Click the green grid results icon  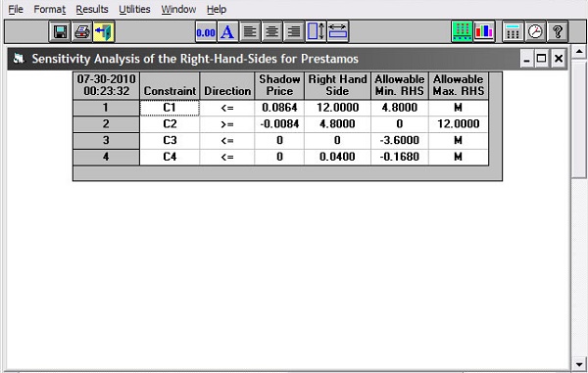462,32
